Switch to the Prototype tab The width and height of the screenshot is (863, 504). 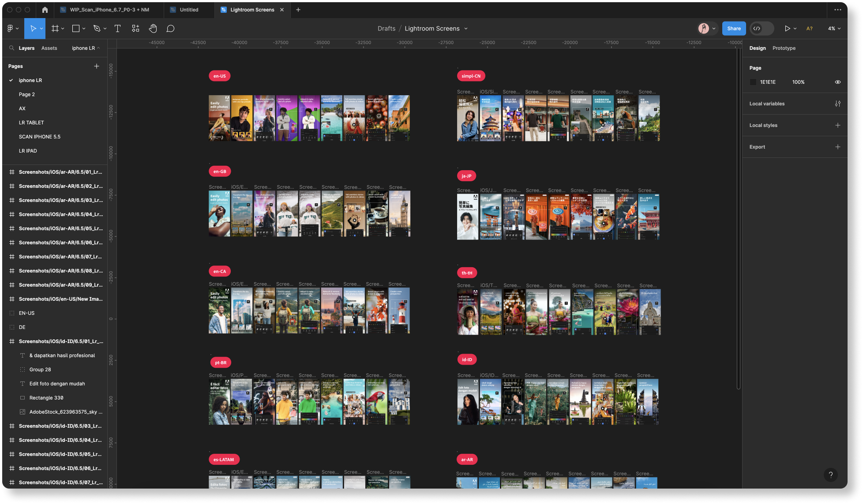[784, 48]
